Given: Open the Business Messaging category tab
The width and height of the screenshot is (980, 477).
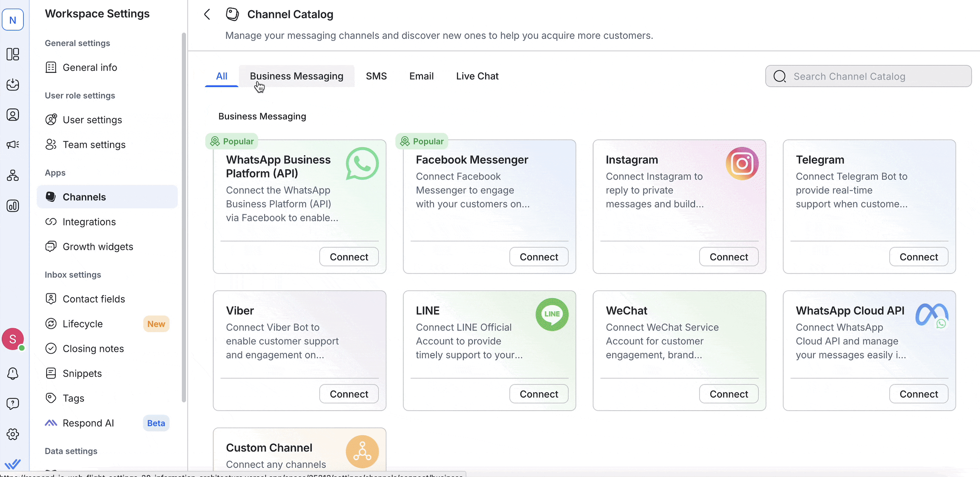Looking at the screenshot, I should point(296,76).
